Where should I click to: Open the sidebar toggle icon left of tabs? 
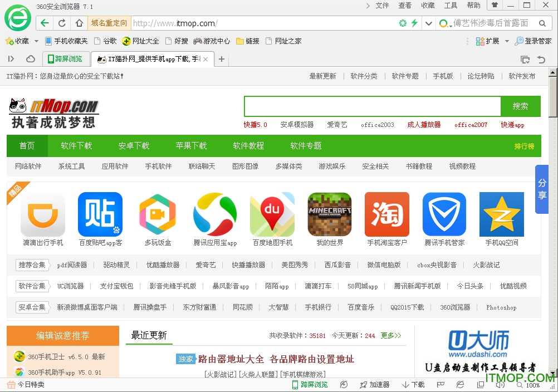pyautogui.click(x=11, y=59)
